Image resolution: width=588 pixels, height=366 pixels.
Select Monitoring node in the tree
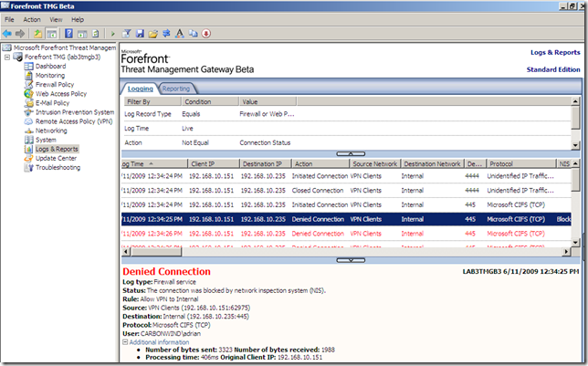pyautogui.click(x=50, y=76)
